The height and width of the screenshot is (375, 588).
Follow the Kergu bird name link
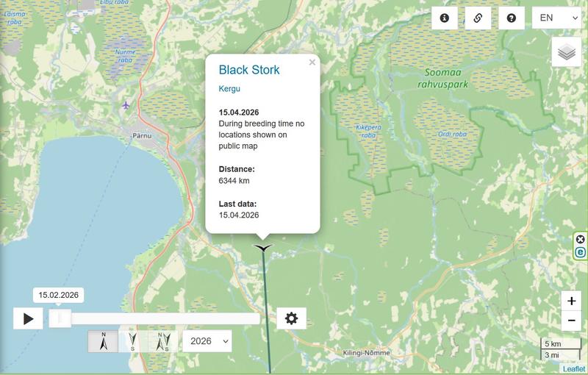229,89
